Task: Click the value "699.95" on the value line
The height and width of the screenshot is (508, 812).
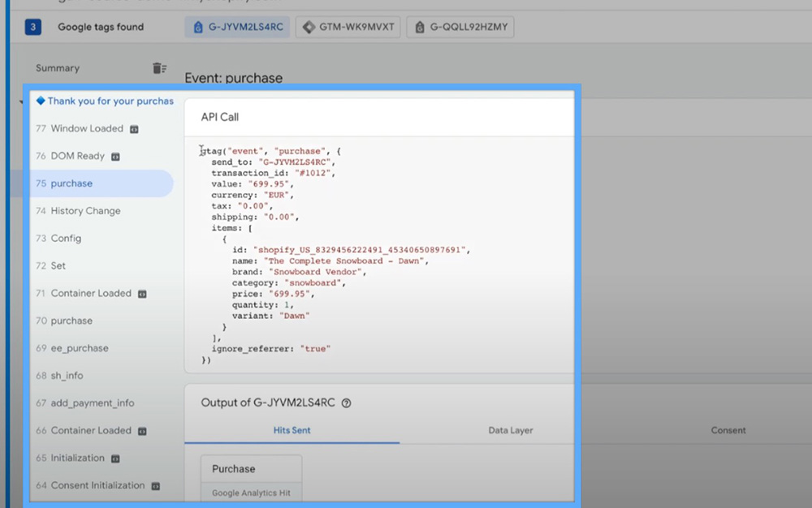Action: tap(268, 184)
